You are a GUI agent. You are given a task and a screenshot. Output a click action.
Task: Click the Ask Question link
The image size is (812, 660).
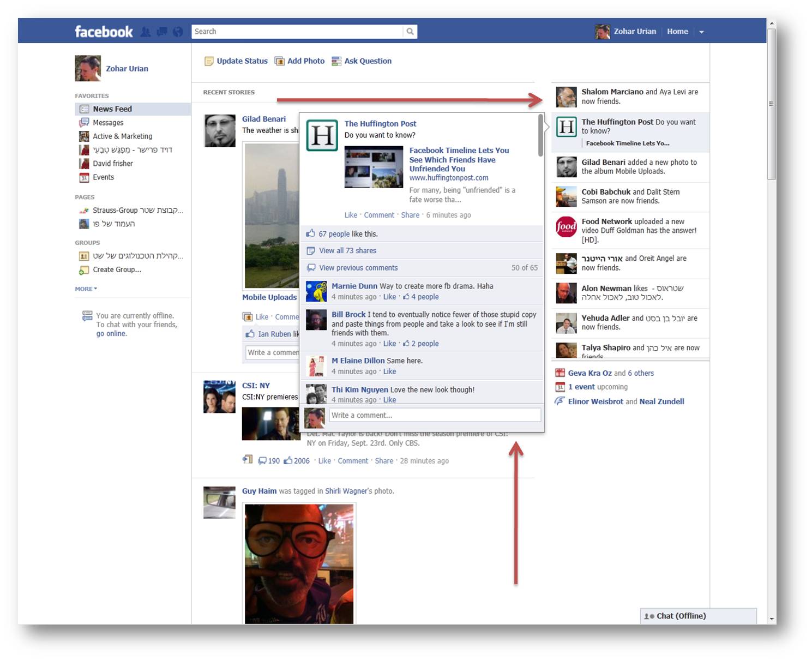pyautogui.click(x=368, y=61)
